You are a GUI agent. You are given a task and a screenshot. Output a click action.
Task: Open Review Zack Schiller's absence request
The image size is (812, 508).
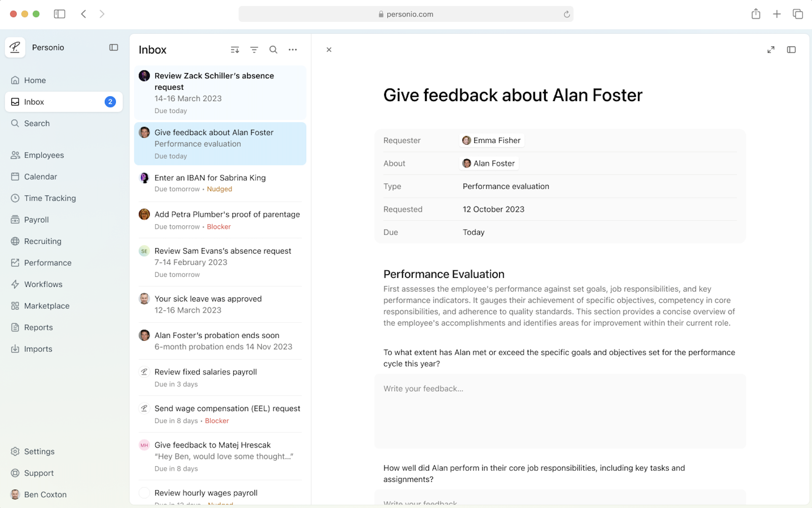pyautogui.click(x=220, y=93)
